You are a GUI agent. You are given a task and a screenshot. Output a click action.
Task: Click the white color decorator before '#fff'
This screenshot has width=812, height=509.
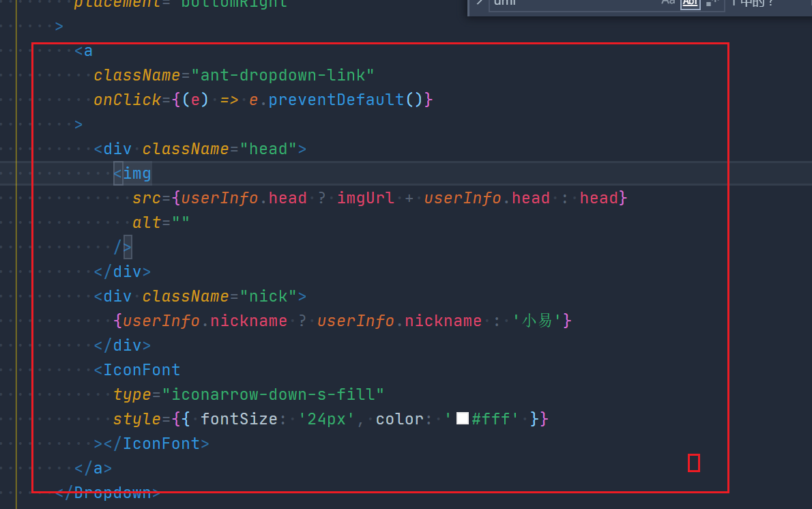[x=463, y=418]
